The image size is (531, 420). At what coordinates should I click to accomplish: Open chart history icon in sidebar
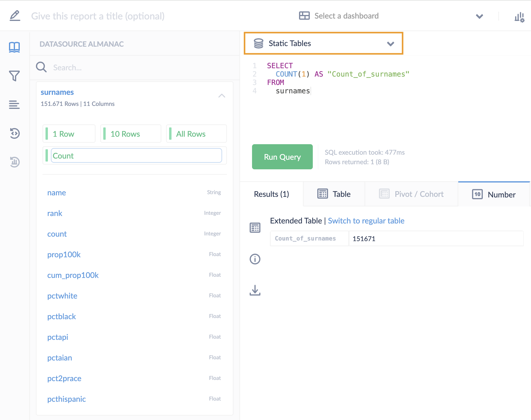coord(14,162)
